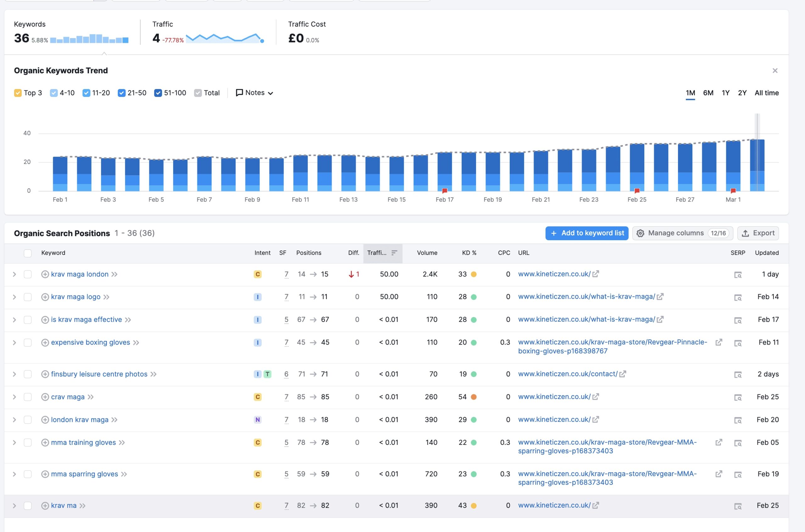Click the Export button
The image size is (805, 532).
click(758, 233)
